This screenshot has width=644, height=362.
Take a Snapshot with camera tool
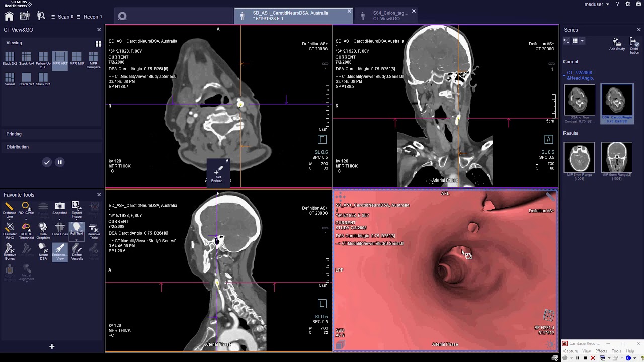59,208
